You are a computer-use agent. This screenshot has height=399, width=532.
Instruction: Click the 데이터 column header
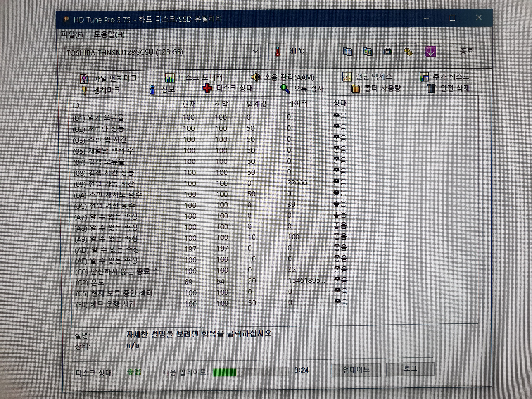point(297,104)
